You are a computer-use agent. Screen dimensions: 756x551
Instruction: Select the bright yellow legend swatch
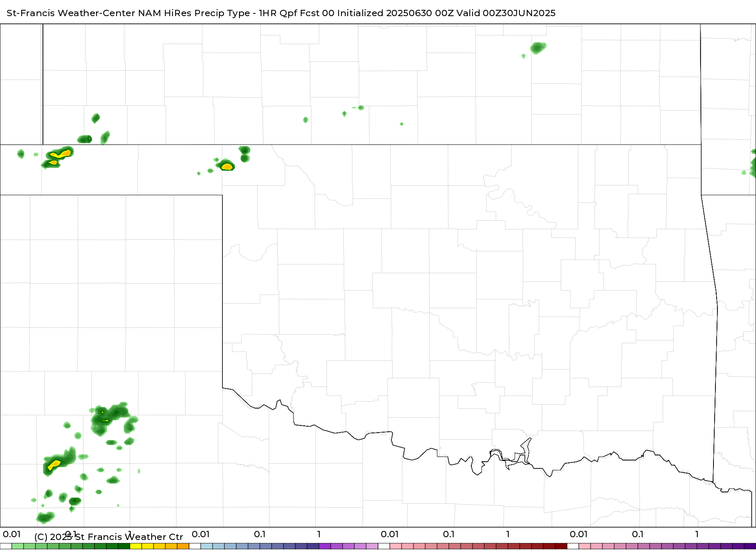pyautogui.click(x=136, y=546)
